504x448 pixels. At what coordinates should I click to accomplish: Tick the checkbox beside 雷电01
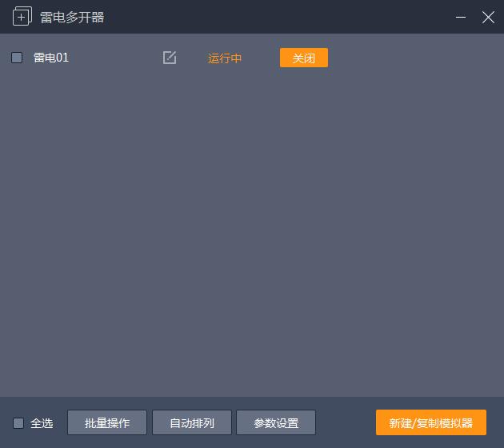17,58
